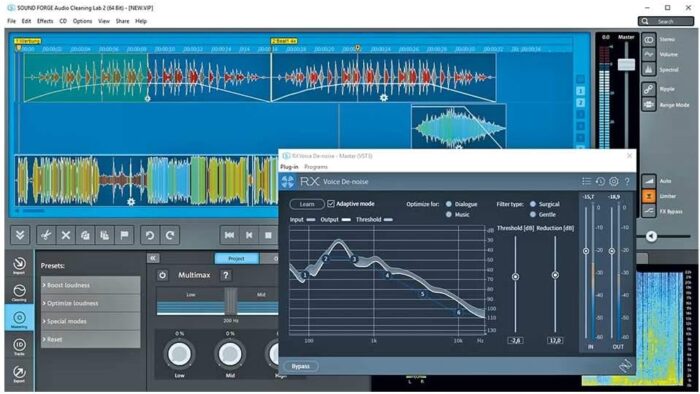The height and width of the screenshot is (394, 700).
Task: Open the Export section in left sidebar
Action: 19,373
